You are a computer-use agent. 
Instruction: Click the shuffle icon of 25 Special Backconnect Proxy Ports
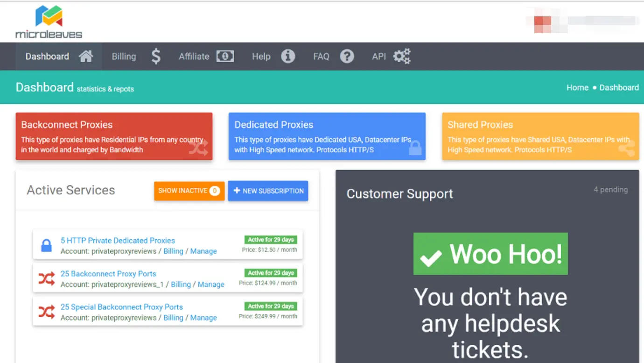click(46, 312)
